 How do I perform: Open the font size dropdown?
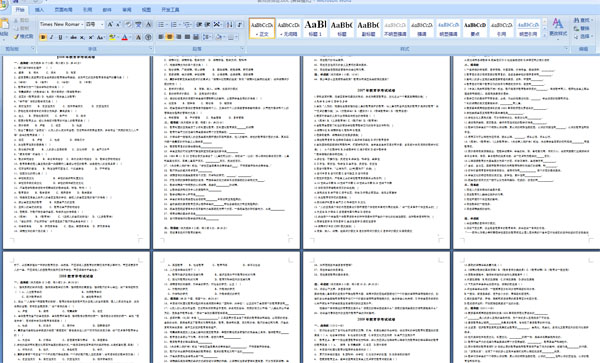95,24
